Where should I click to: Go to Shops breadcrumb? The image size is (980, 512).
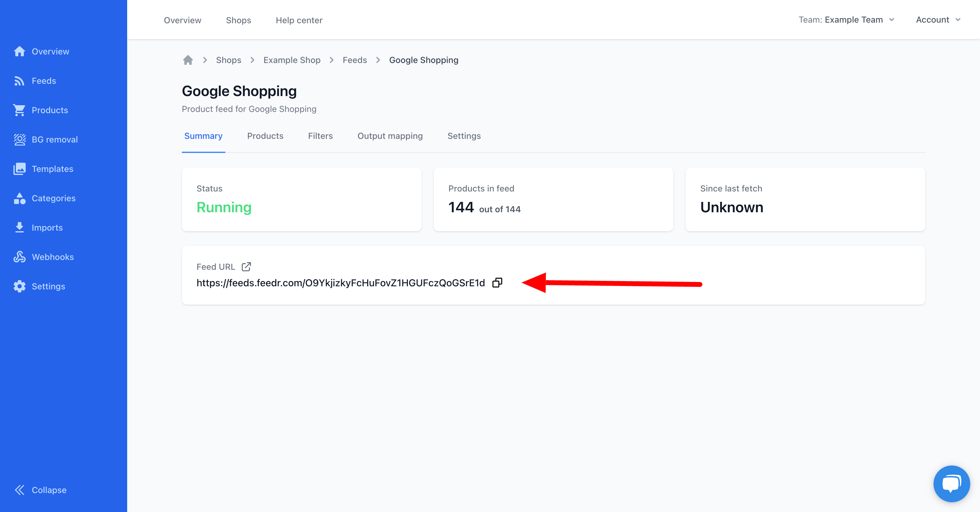tap(229, 60)
